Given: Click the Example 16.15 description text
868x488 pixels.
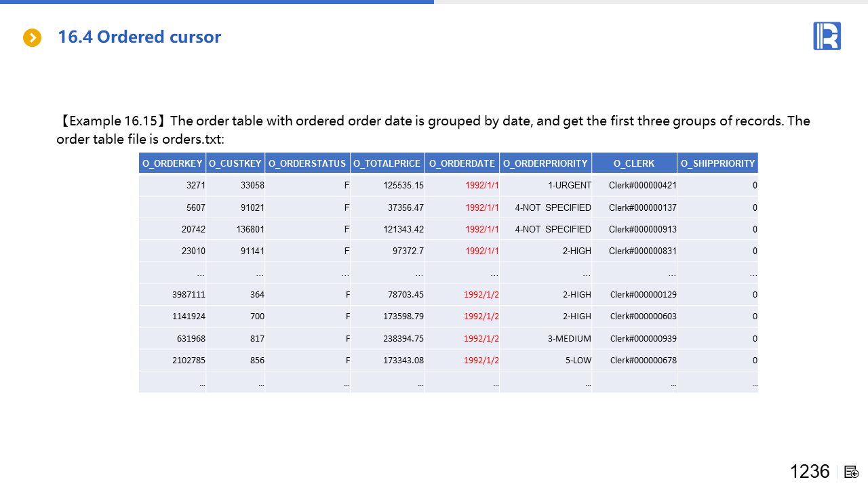Looking at the screenshot, I should pyautogui.click(x=433, y=129).
